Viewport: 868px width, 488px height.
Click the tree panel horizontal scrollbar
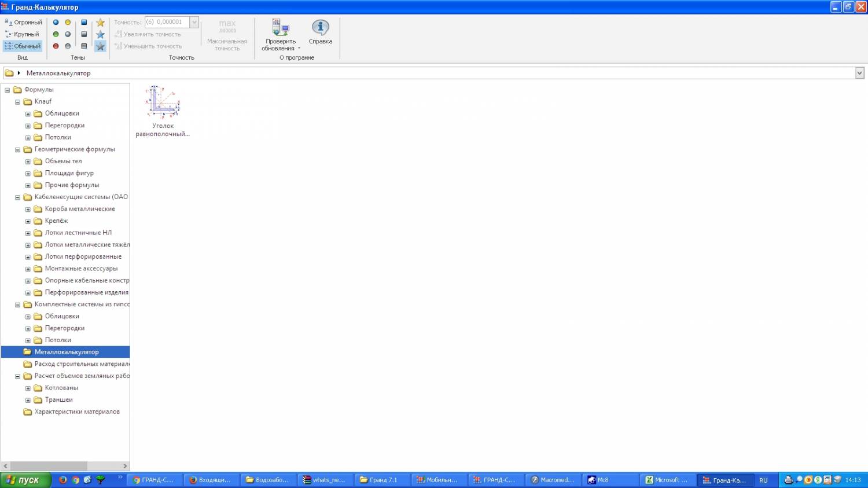tap(49, 466)
